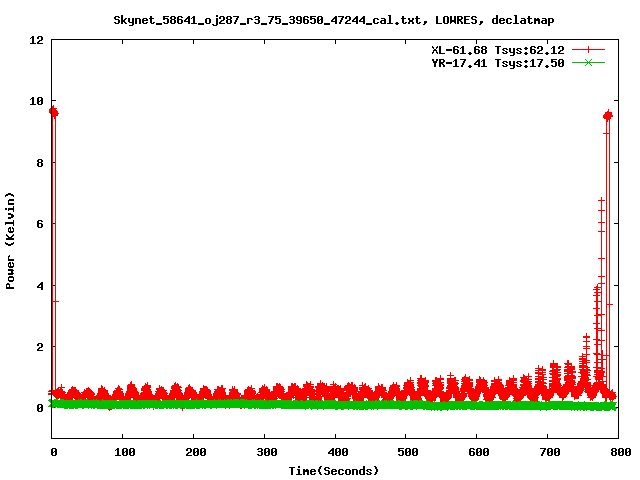
Task: Select the XL-61.68 Tsys:62.12 legend label
Action: (x=498, y=50)
